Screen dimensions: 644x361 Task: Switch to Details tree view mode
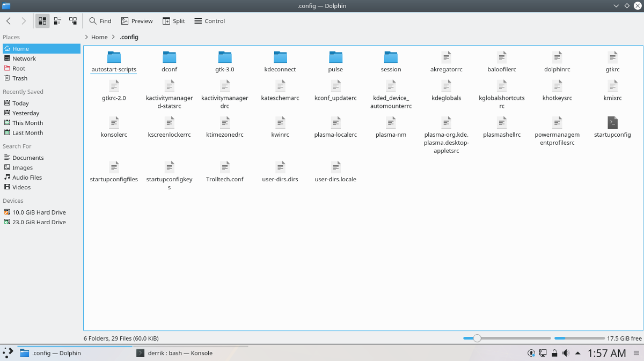[73, 21]
